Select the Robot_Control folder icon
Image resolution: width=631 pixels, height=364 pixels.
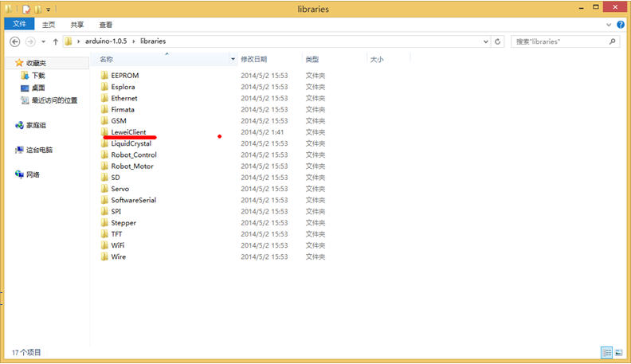click(104, 155)
